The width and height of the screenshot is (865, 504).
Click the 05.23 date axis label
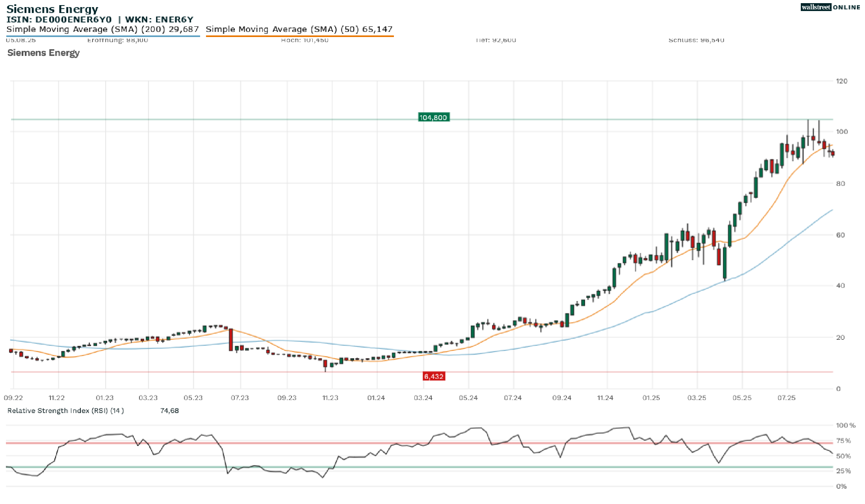(x=193, y=398)
